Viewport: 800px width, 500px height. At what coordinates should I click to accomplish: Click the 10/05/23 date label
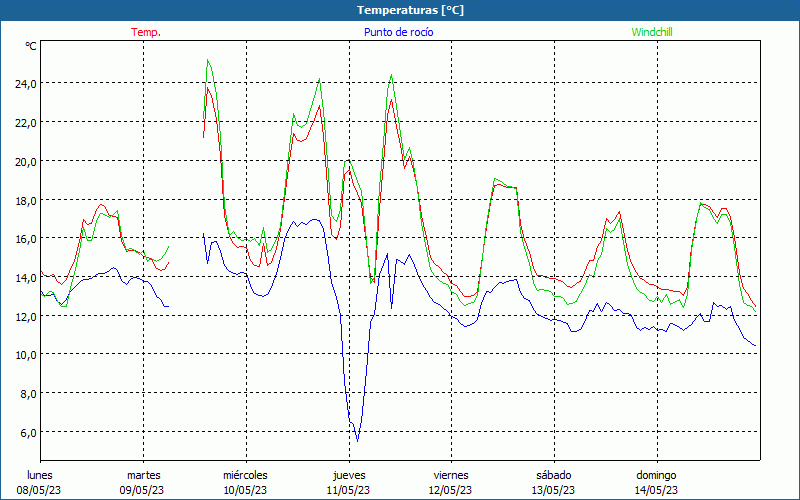coord(245,490)
